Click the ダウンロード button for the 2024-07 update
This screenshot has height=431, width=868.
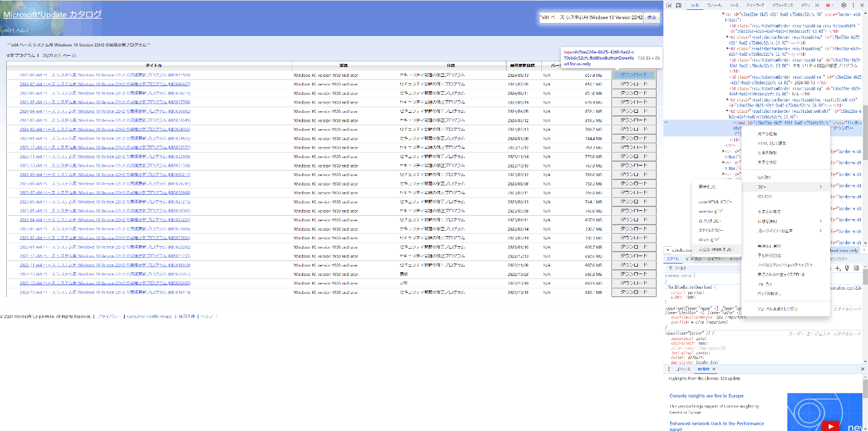634,84
